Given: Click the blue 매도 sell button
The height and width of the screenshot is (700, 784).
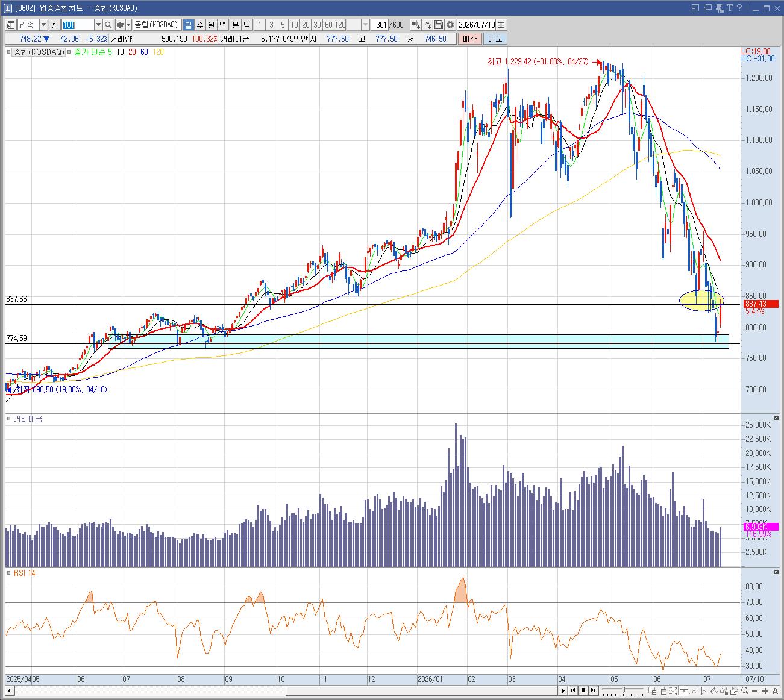Looking at the screenshot, I should (495, 39).
